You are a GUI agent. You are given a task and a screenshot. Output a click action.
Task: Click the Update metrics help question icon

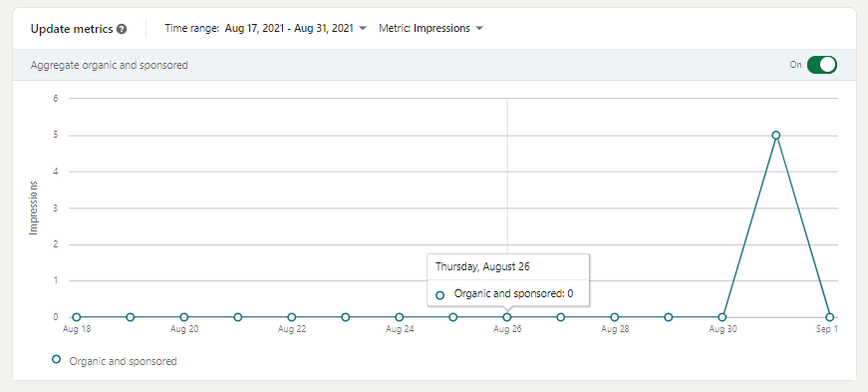(x=122, y=29)
